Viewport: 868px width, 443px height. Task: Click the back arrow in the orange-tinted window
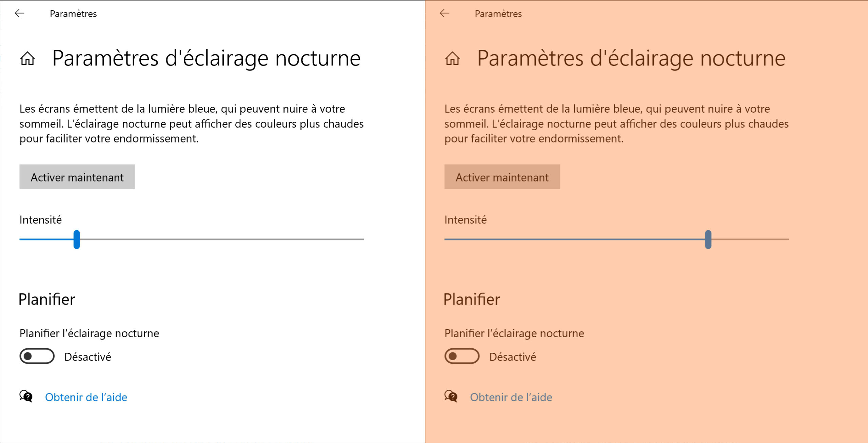click(x=445, y=13)
